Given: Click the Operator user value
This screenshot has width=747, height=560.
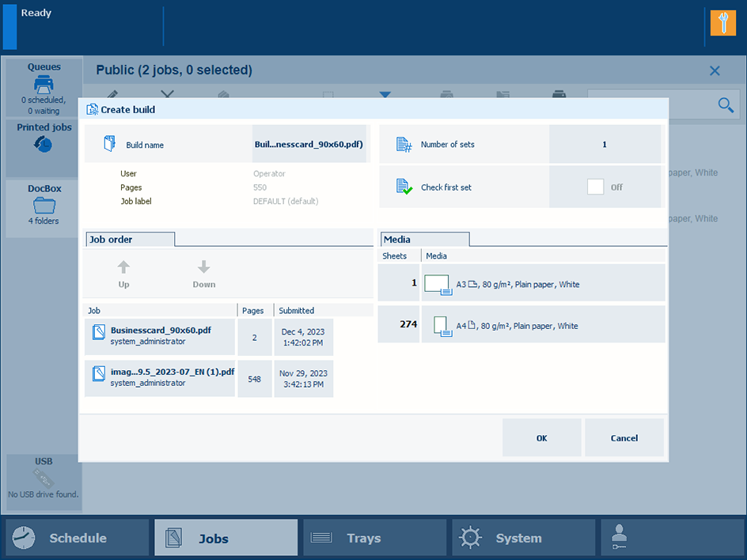Looking at the screenshot, I should pyautogui.click(x=269, y=174).
